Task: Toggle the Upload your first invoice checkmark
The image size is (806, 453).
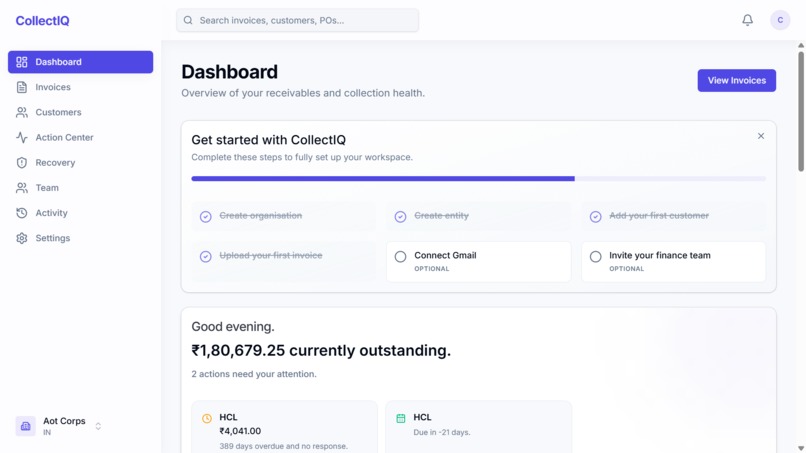Action: tap(206, 256)
